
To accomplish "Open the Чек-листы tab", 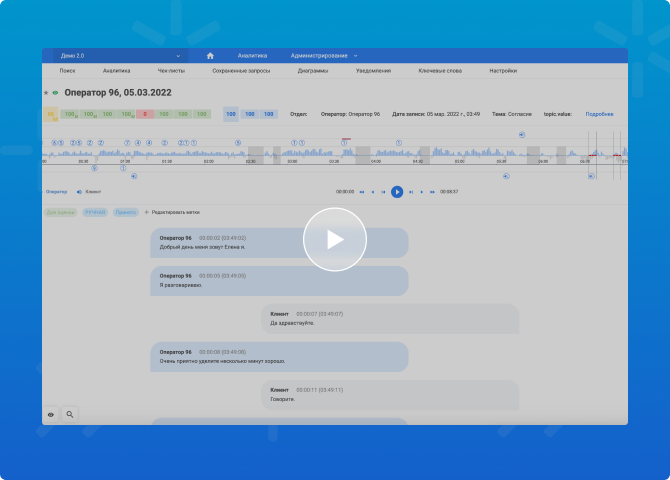I will pos(171,71).
